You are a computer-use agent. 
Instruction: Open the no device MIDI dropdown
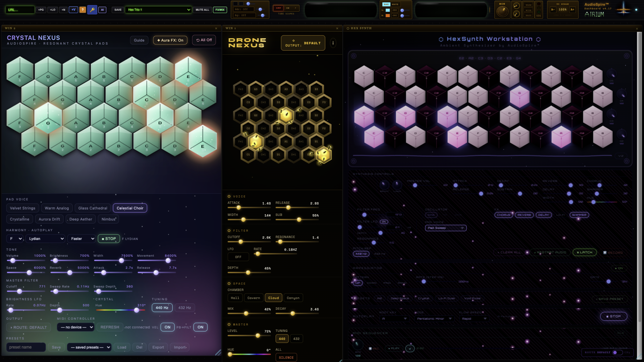click(75, 327)
